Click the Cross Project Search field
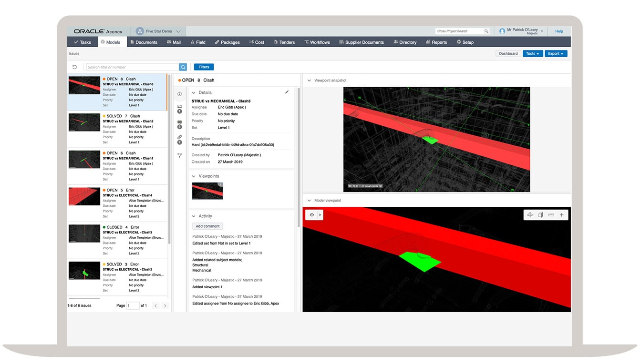Screen dimensions: 641x364 pyautogui.click(x=459, y=31)
